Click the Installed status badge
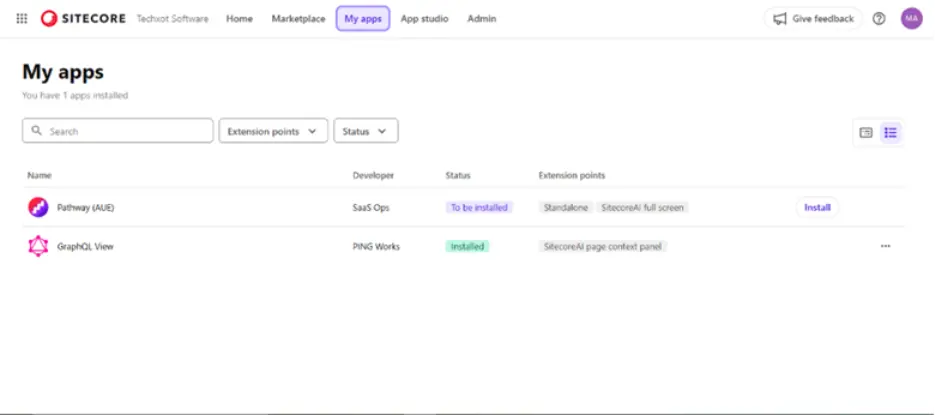This screenshot has width=936, height=415. coord(467,246)
